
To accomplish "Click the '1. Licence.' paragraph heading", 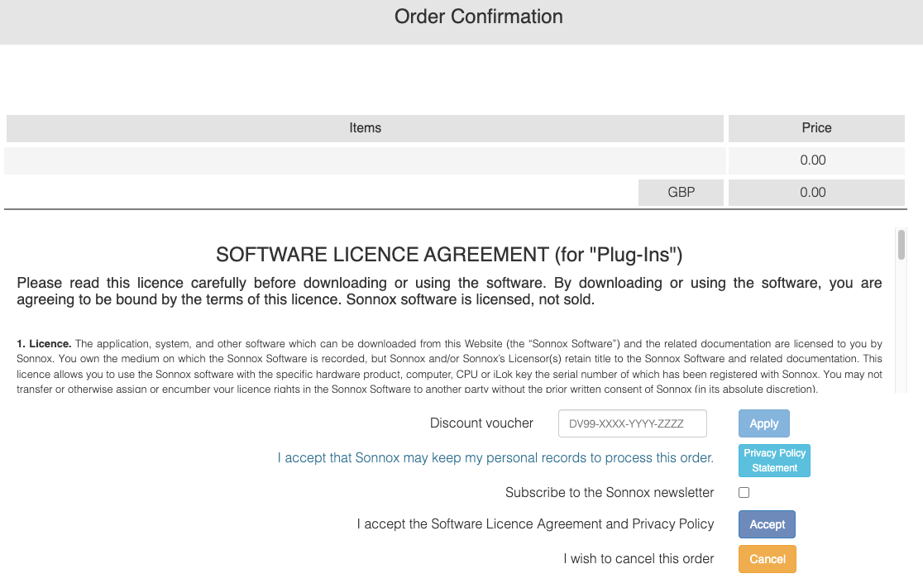I will [x=44, y=344].
